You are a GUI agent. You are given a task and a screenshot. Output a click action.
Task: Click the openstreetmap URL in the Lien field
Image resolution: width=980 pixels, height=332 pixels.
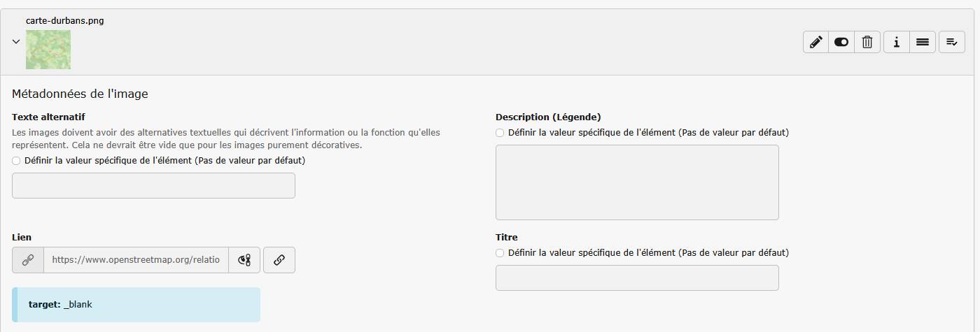click(x=136, y=260)
